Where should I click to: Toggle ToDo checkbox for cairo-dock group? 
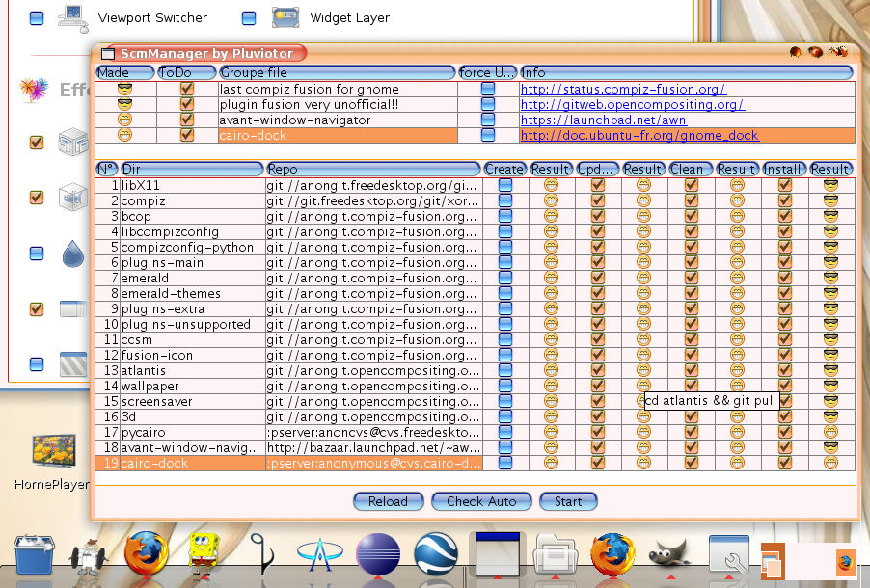point(187,135)
